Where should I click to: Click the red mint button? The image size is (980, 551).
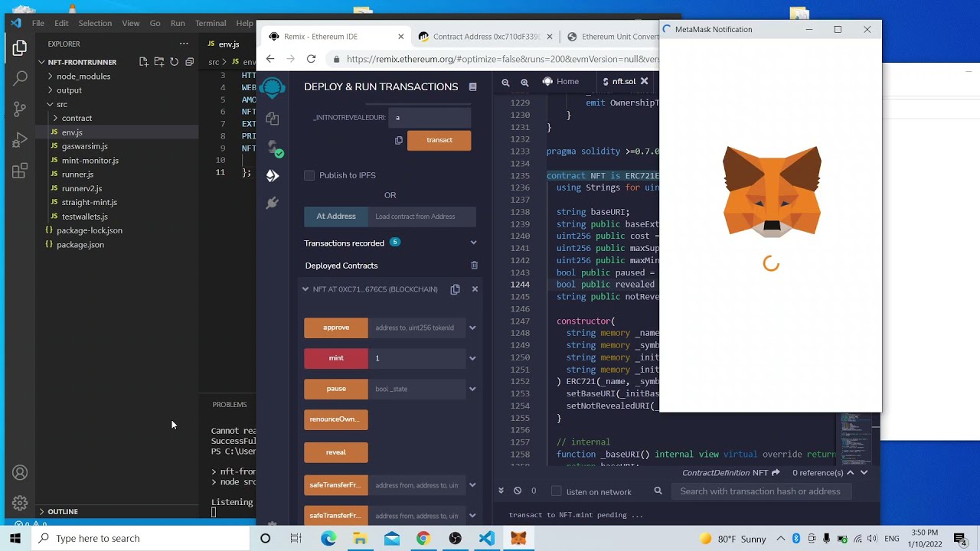click(x=336, y=358)
